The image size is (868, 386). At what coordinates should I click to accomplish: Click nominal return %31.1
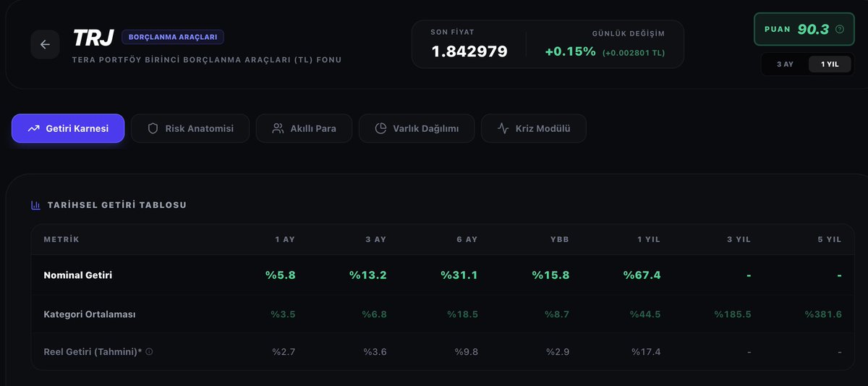click(459, 275)
